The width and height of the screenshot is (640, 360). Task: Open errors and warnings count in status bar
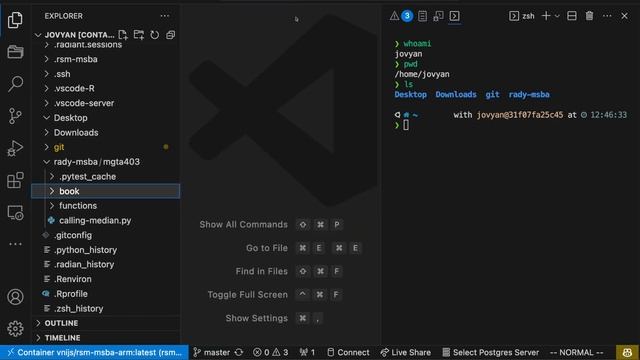tap(271, 352)
